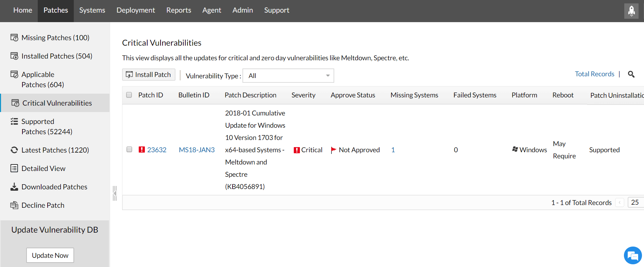644x267 pixels.
Task: Click the search magnifier icon
Action: point(631,74)
